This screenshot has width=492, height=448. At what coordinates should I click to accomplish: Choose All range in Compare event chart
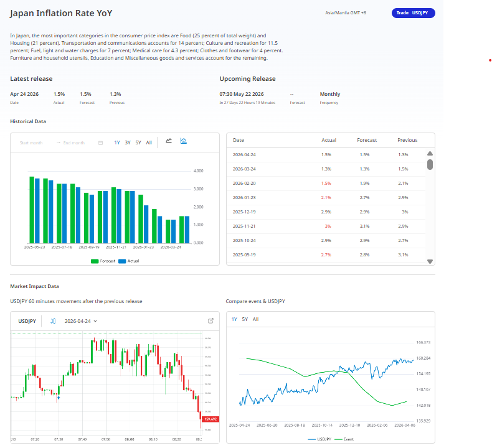[256, 319]
